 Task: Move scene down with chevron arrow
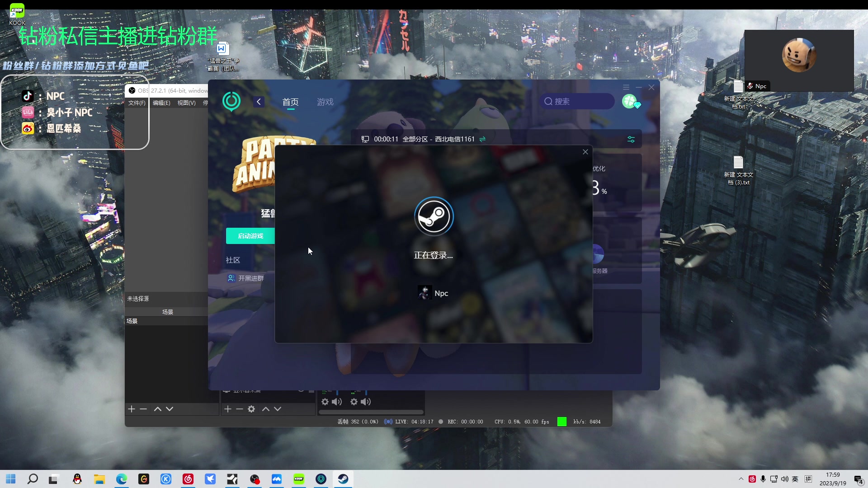(170, 409)
